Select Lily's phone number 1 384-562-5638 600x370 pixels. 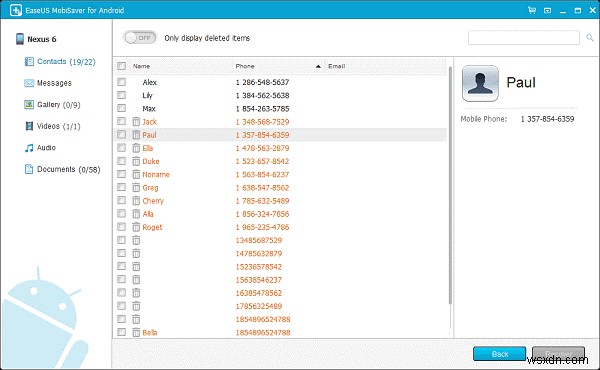pyautogui.click(x=262, y=95)
